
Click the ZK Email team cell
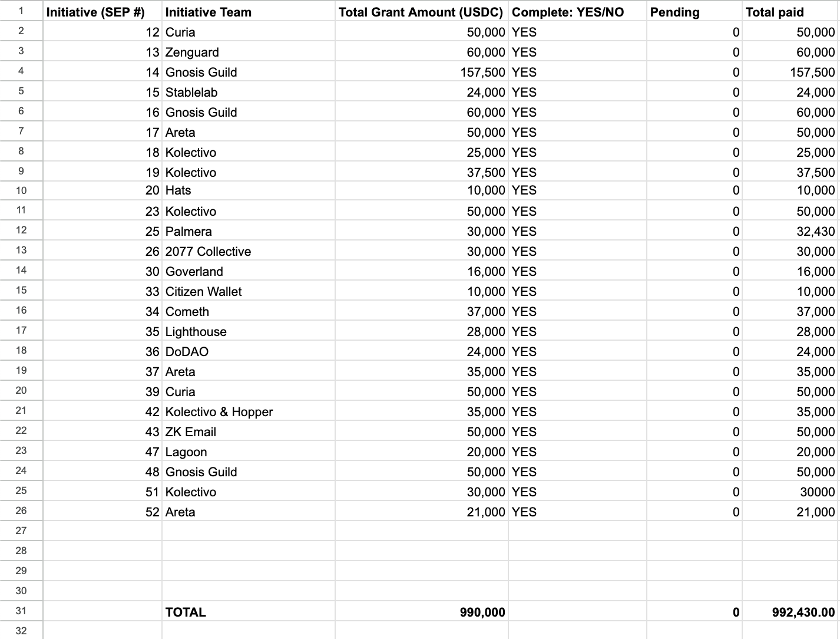[x=248, y=432]
